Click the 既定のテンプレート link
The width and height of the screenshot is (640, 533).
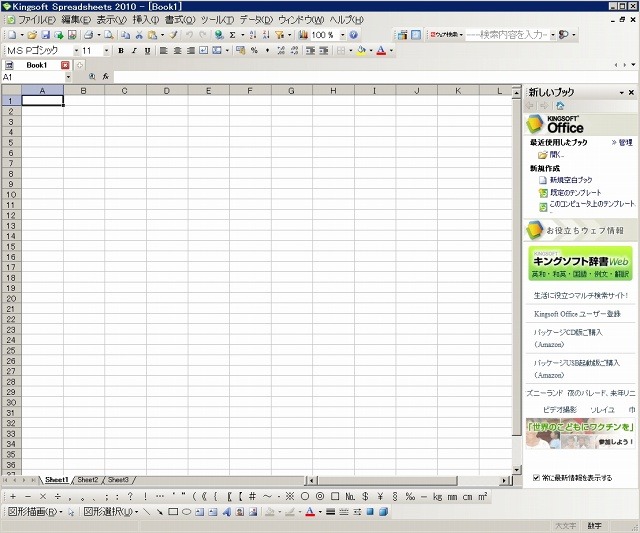click(x=576, y=192)
